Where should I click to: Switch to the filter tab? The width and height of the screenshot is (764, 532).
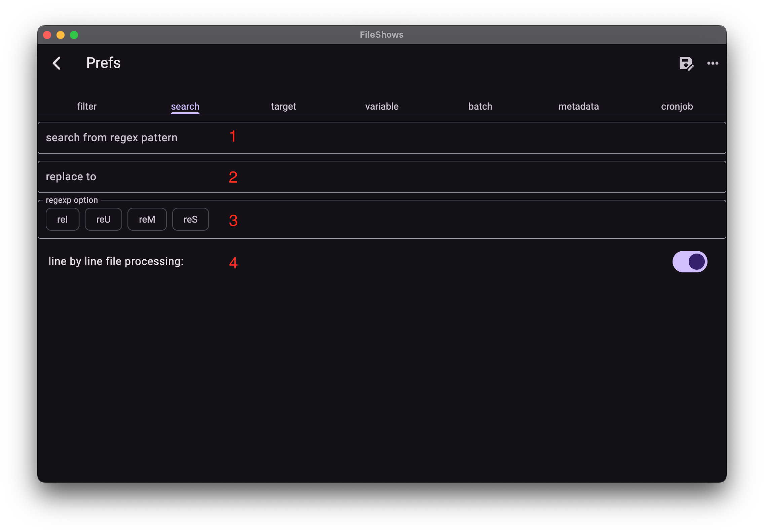87,106
